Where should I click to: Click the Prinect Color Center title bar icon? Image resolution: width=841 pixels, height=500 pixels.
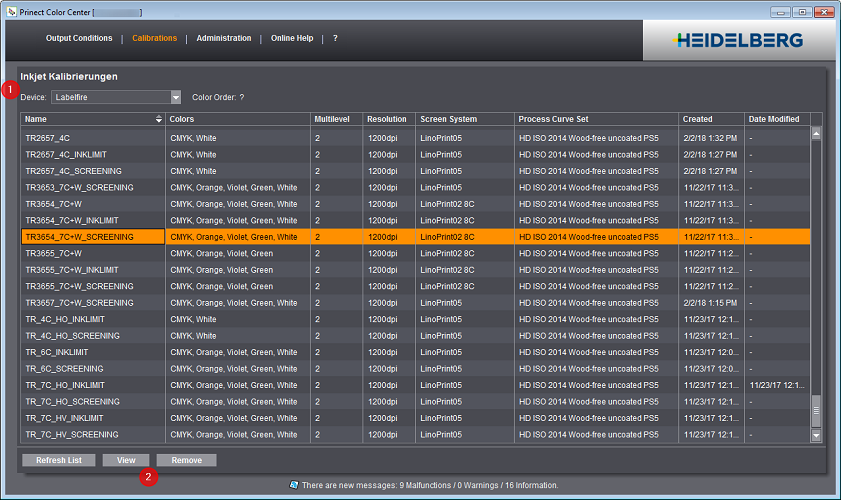pos(12,12)
